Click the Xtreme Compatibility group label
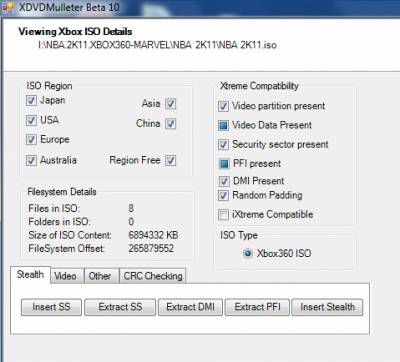The width and height of the screenshot is (400, 362). pyautogui.click(x=259, y=86)
